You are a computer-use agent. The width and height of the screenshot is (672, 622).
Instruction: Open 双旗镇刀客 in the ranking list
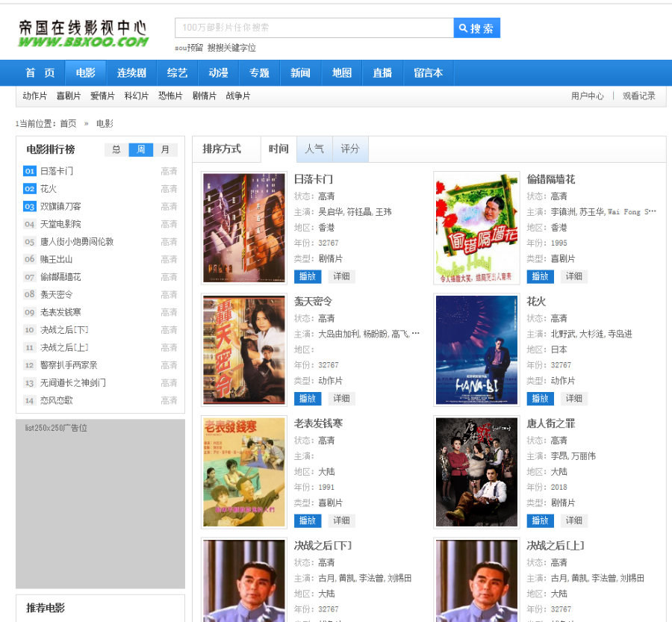[60, 207]
